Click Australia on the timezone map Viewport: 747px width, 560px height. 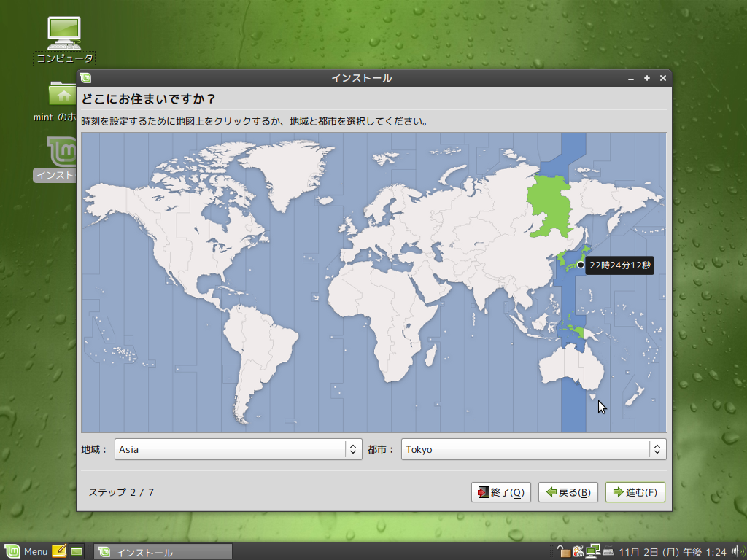tap(572, 367)
